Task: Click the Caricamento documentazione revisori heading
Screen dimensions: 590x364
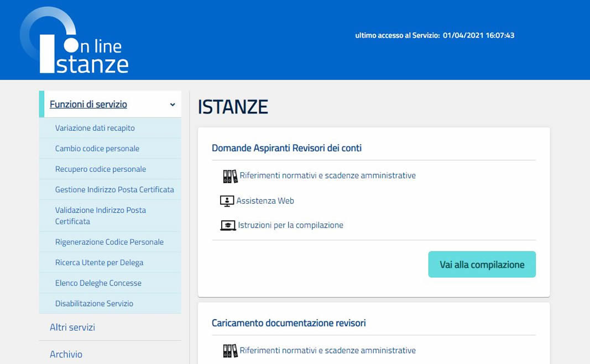Action: (x=289, y=323)
